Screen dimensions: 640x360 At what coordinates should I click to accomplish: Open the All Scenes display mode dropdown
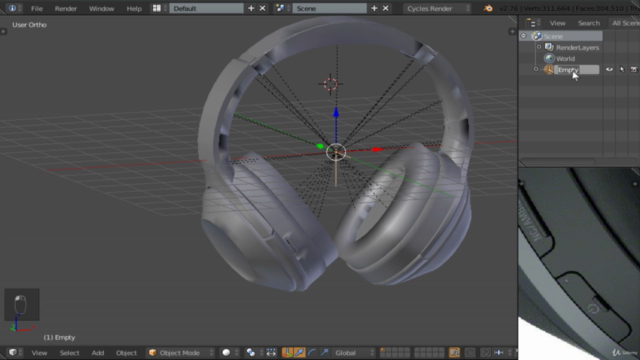click(x=624, y=23)
